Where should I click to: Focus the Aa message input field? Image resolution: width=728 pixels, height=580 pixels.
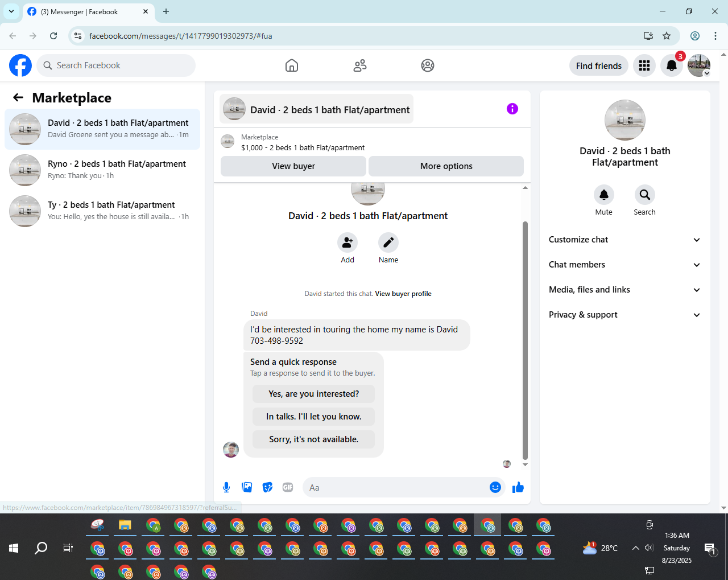[396, 487]
